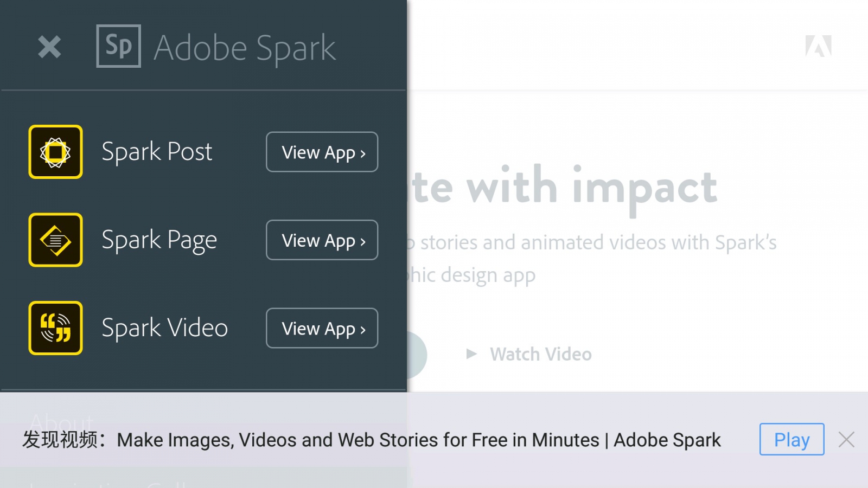Select the Spark Video menu label
The height and width of the screenshot is (488, 868).
point(164,328)
